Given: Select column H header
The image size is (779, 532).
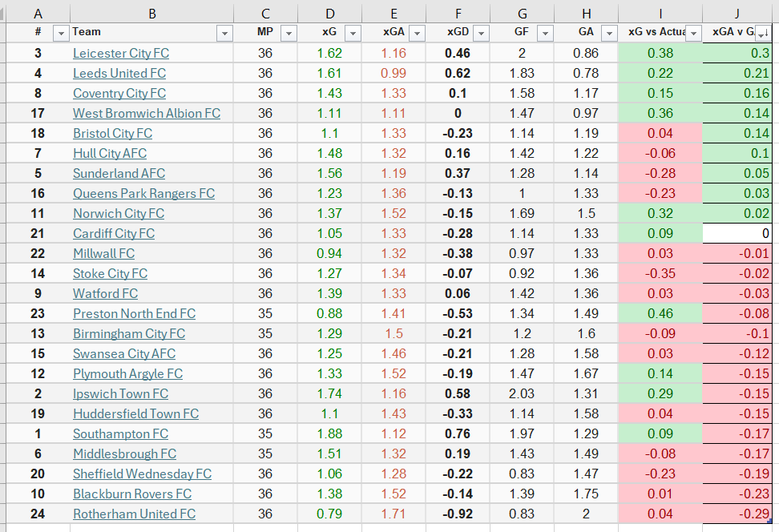Looking at the screenshot, I should point(586,14).
